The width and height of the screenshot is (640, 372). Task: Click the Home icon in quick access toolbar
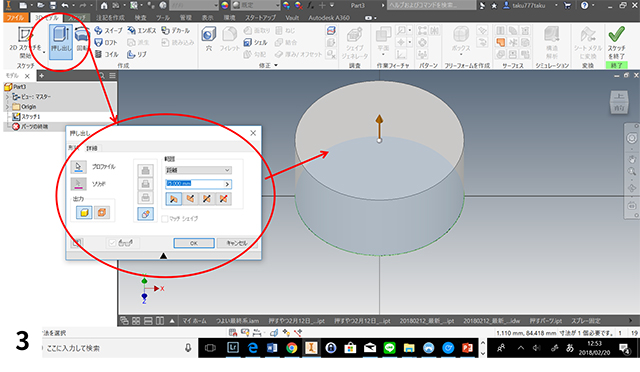[104, 5]
